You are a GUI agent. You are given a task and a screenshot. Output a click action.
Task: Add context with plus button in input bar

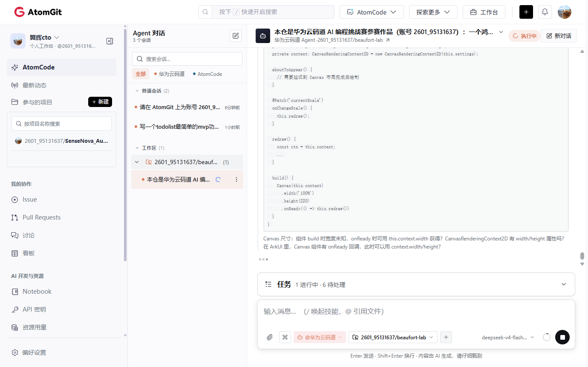point(446,337)
